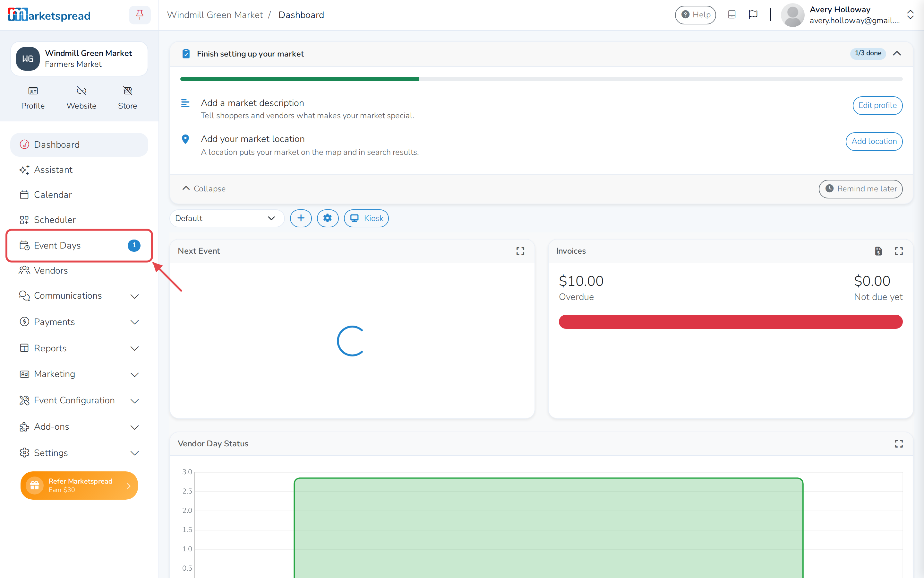Click the Add location button
This screenshot has height=578, width=924.
pos(874,141)
